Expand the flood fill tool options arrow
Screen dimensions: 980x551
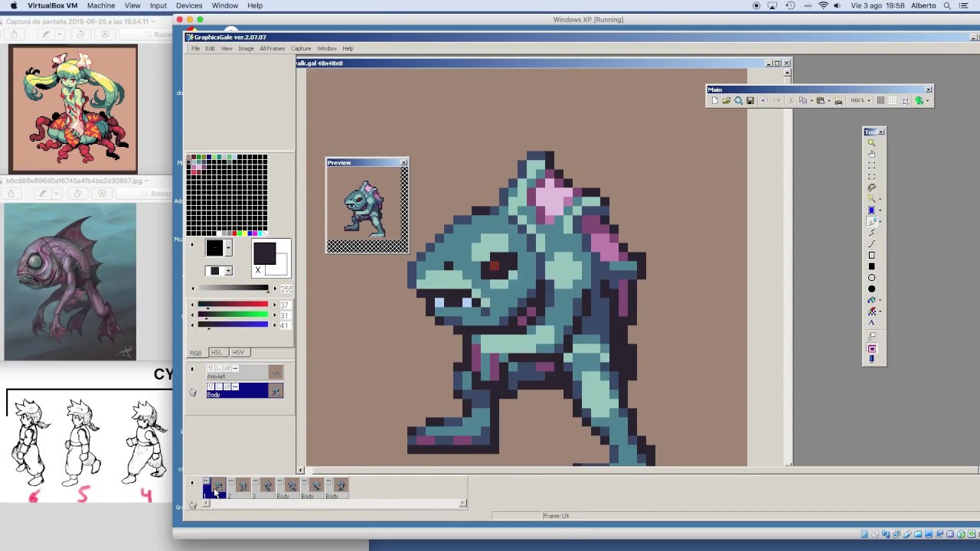tap(880, 301)
